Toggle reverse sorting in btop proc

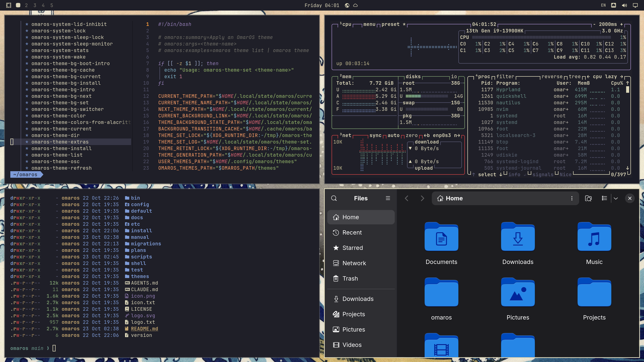pos(552,76)
